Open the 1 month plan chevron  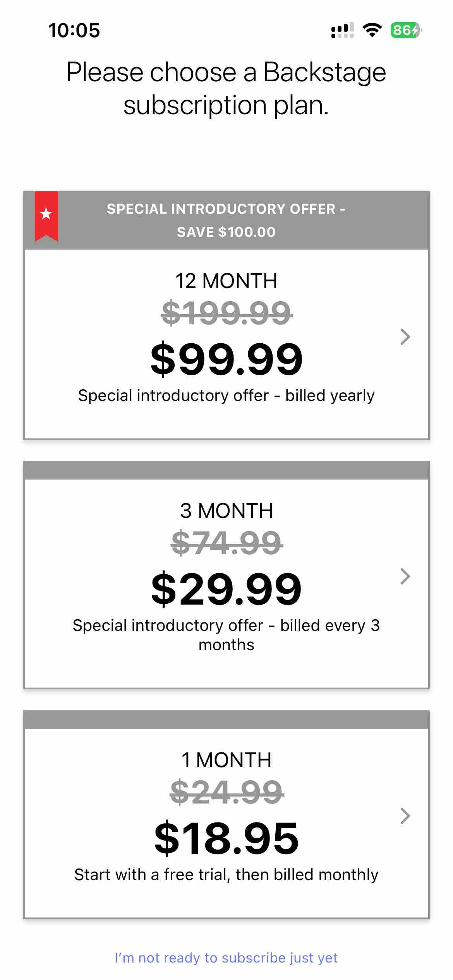pos(405,816)
